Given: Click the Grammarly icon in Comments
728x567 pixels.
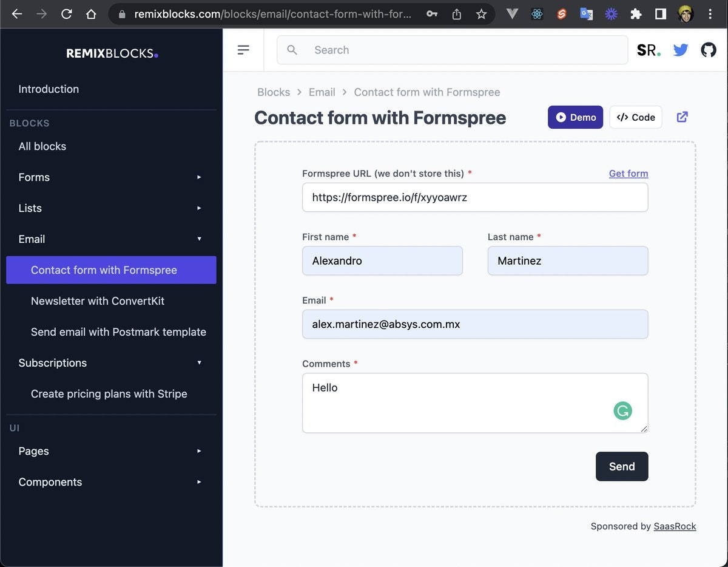Looking at the screenshot, I should coord(622,411).
